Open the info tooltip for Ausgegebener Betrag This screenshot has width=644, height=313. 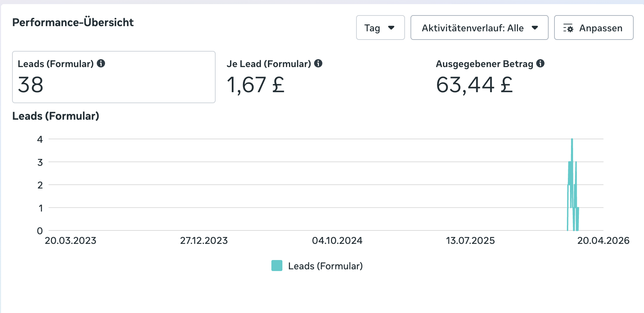[540, 63]
